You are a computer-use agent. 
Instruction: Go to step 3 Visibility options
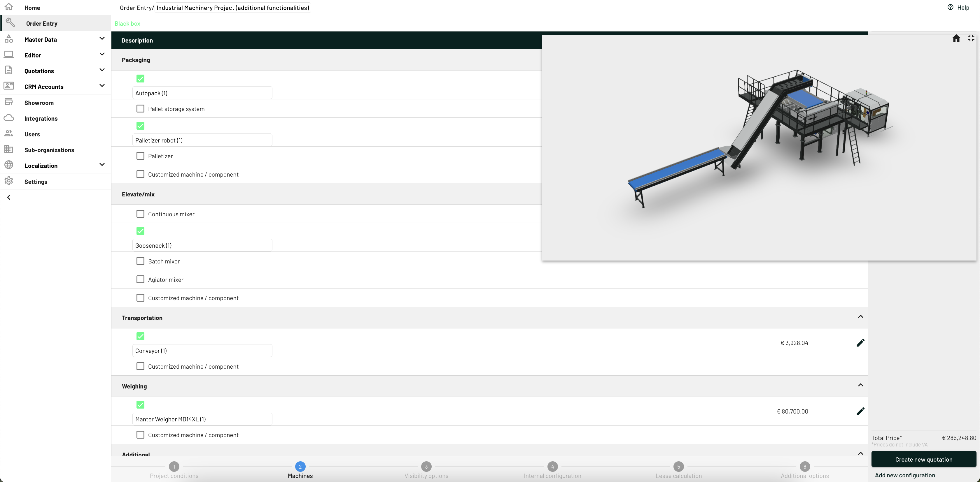click(x=426, y=467)
